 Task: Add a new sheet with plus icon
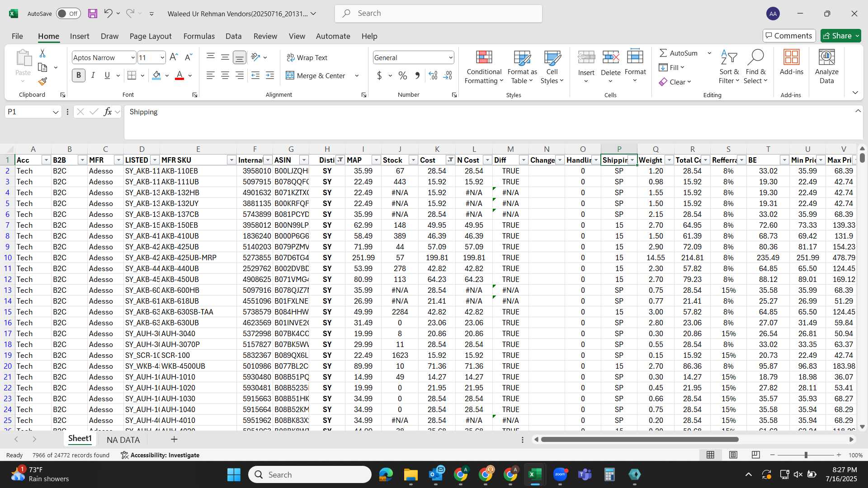tap(174, 439)
